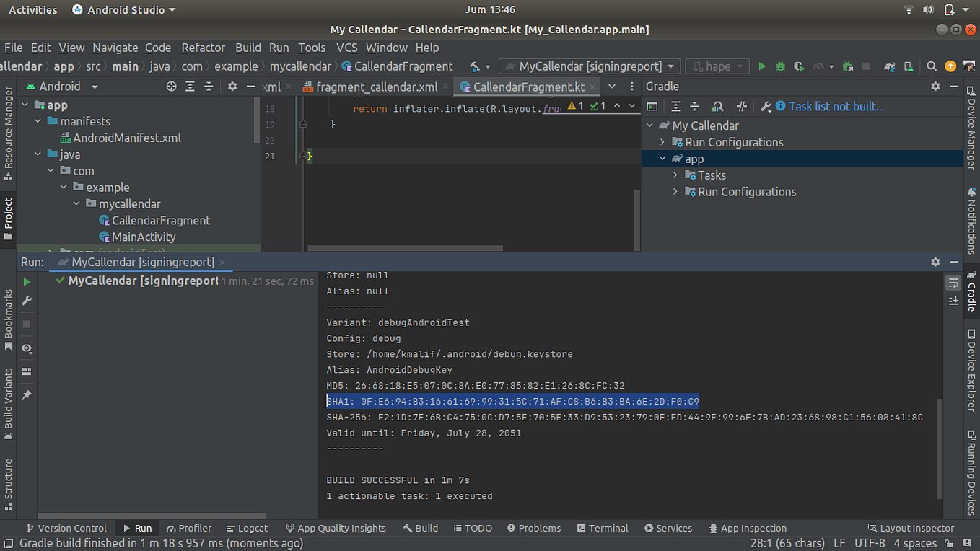Expand the Tasks node under app
Viewport: 980px width, 551px height.
point(675,175)
